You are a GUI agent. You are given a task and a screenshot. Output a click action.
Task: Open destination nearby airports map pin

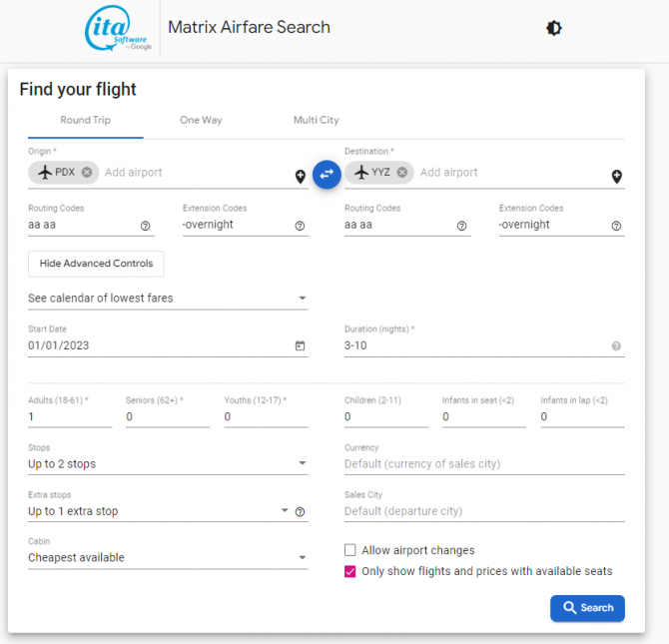pyautogui.click(x=616, y=177)
